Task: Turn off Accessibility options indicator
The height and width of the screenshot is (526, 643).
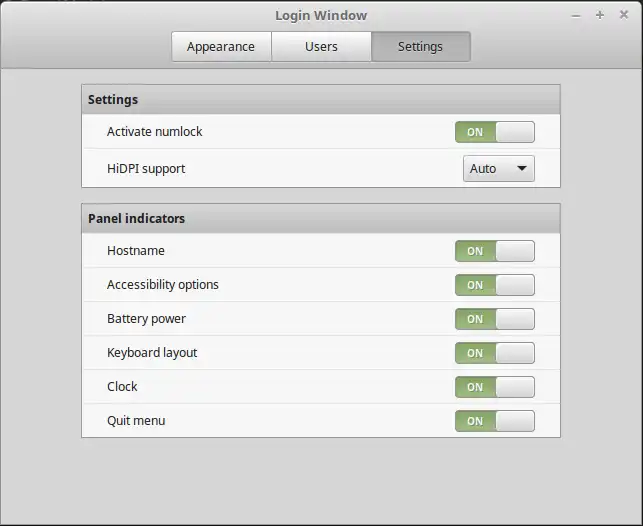Action: tap(495, 285)
